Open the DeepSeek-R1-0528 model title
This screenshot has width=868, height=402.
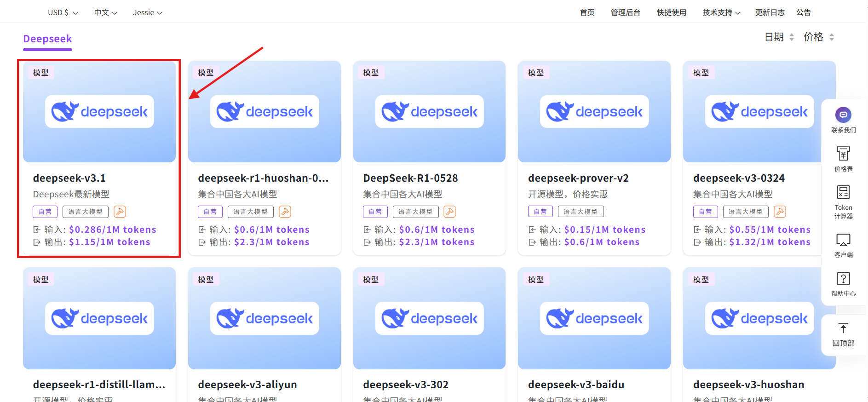(x=410, y=178)
